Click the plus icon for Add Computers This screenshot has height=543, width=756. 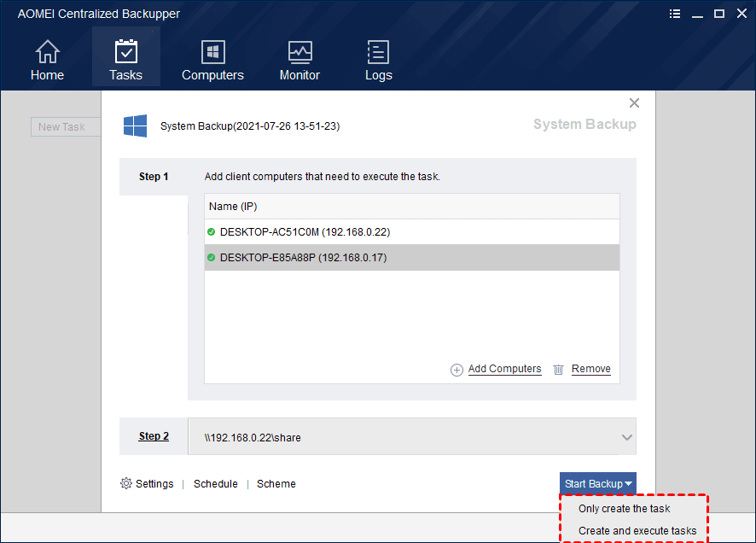[x=457, y=370]
